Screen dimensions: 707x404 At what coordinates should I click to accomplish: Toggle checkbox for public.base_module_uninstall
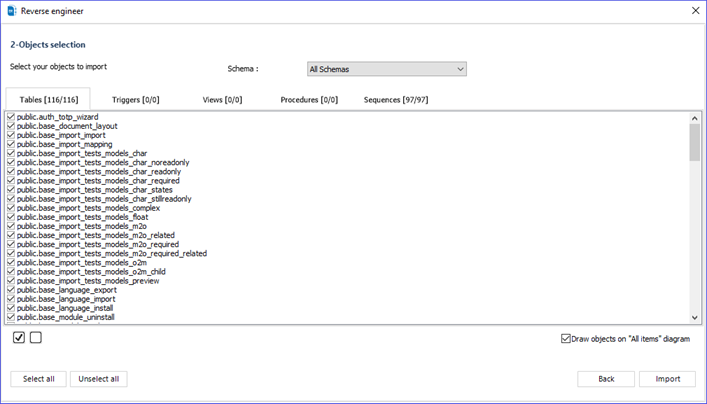coord(11,317)
